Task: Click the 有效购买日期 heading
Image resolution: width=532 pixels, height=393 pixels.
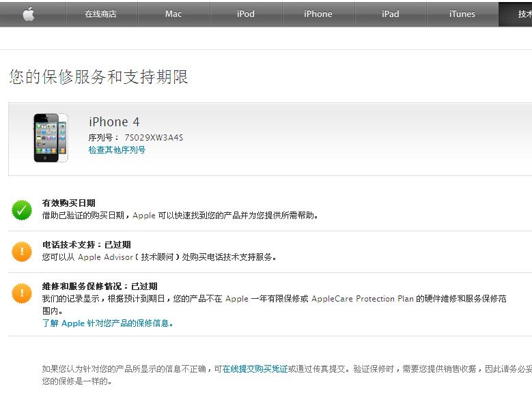Action: (x=68, y=203)
